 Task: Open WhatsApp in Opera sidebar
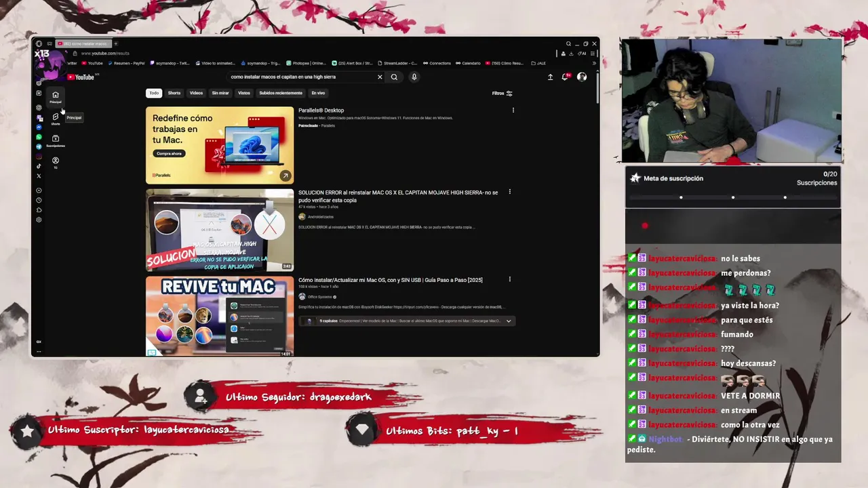(x=39, y=137)
